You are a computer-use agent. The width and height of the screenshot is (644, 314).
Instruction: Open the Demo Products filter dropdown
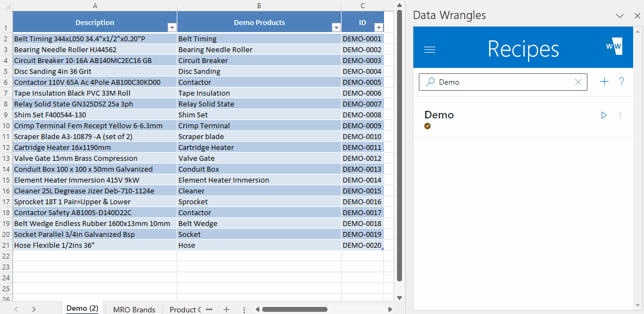tap(336, 28)
